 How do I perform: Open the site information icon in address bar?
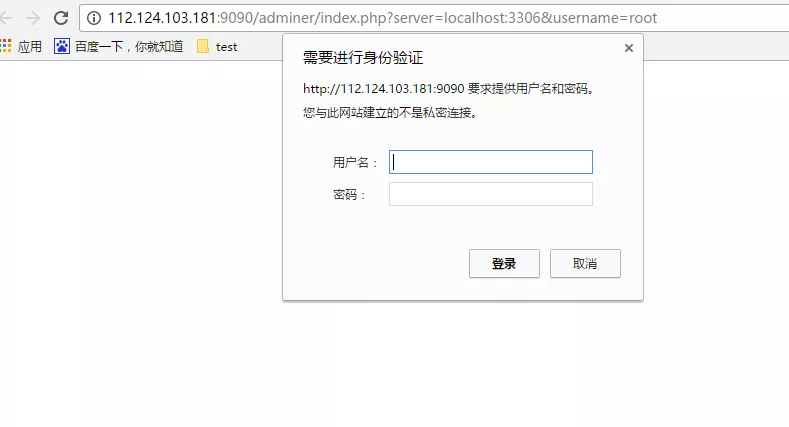[94, 18]
